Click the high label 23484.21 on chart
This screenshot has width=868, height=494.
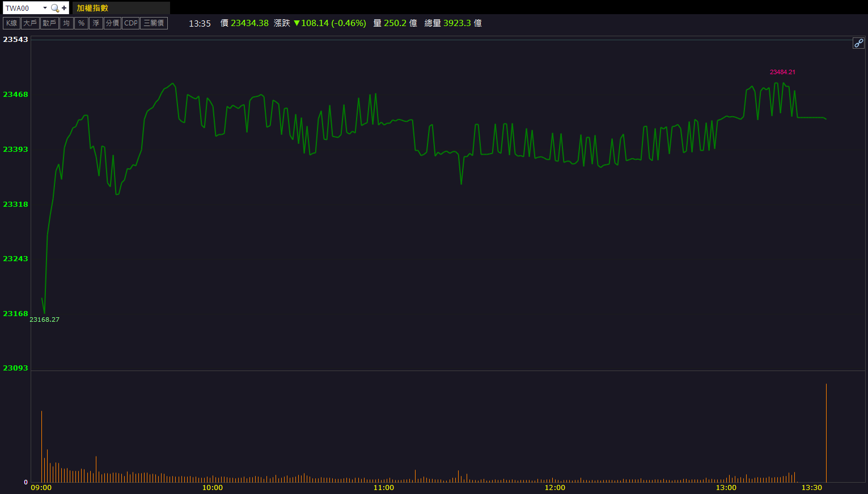pyautogui.click(x=782, y=72)
